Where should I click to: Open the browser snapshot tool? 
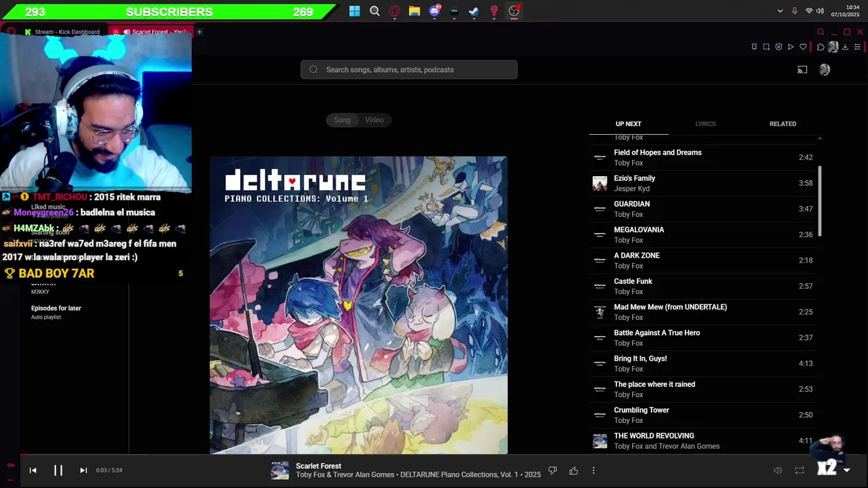pyautogui.click(x=766, y=47)
